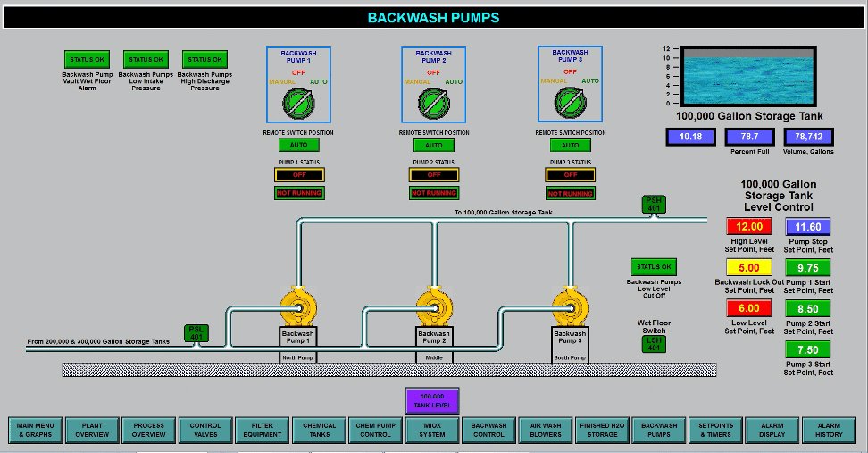Select the PSH 401 pressure switch tag

click(654, 205)
